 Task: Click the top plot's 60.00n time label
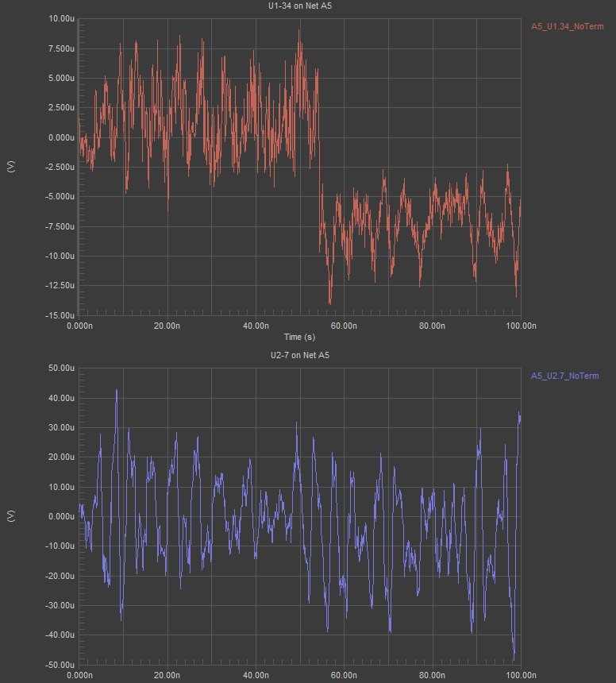click(344, 326)
